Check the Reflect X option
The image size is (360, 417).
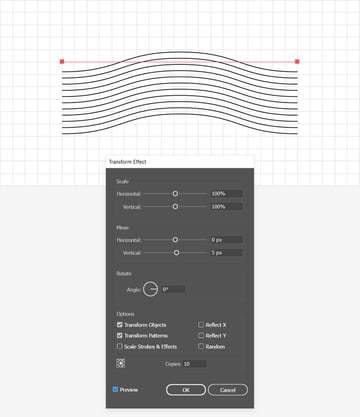click(201, 324)
